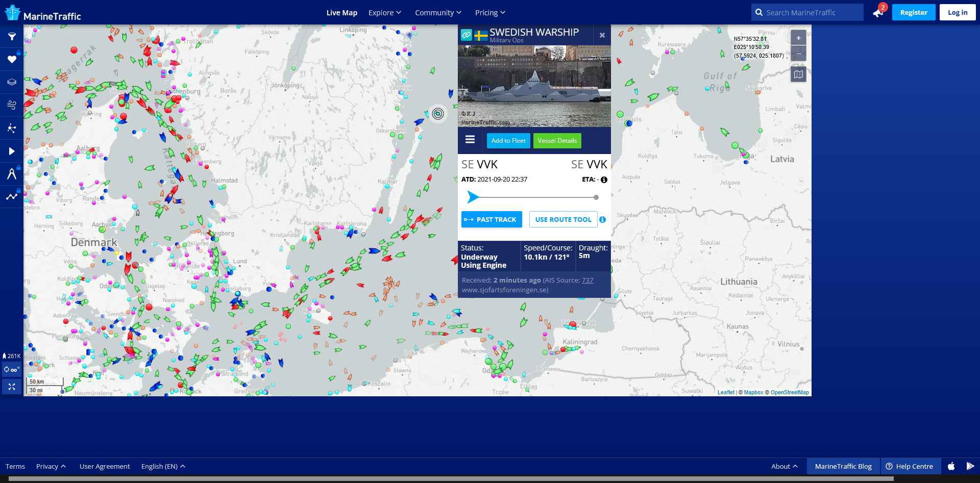The image size is (980, 483).
Task: Click the Register button
Action: click(914, 12)
